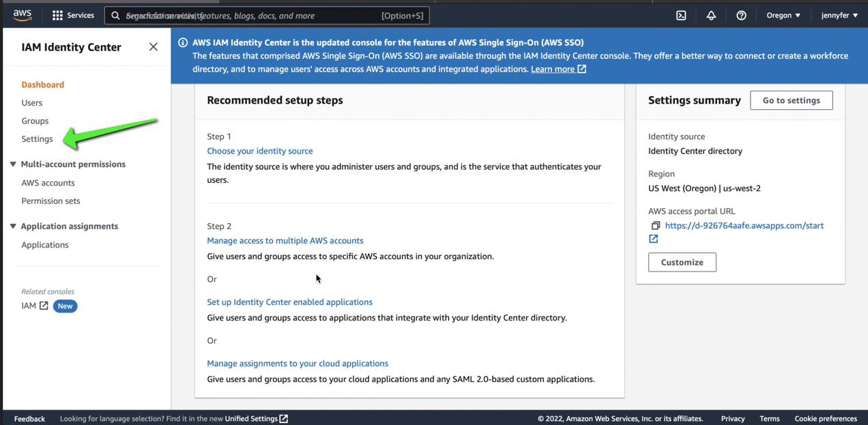Click the AWS logo home icon
This screenshot has width=868, height=425.
(22, 15)
